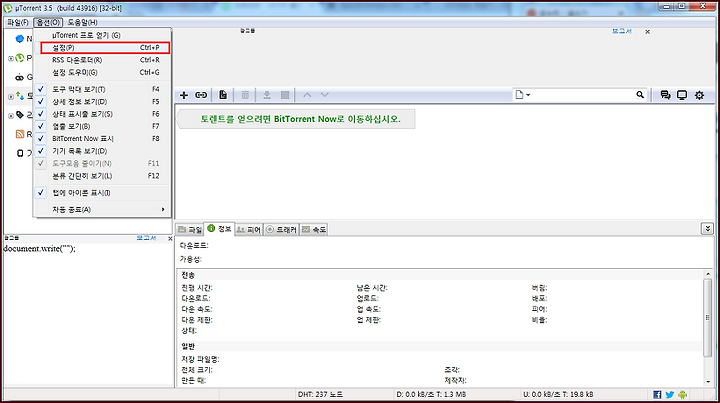Toggle 상태 표시줄 보기(S) F6 option
Image resolution: width=720 pixels, height=403 pixels.
tap(102, 114)
